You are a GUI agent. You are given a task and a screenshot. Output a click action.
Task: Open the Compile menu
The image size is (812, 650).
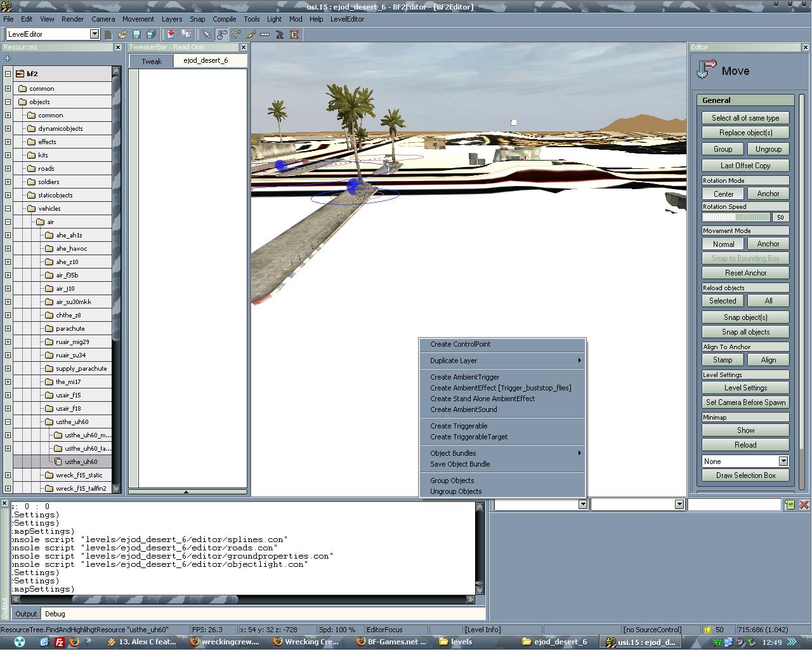point(225,19)
